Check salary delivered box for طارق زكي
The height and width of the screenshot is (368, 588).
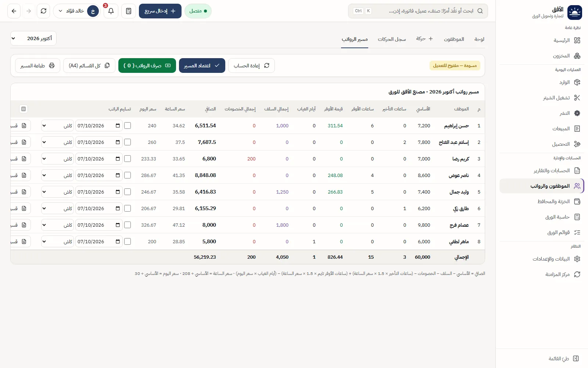(x=128, y=208)
